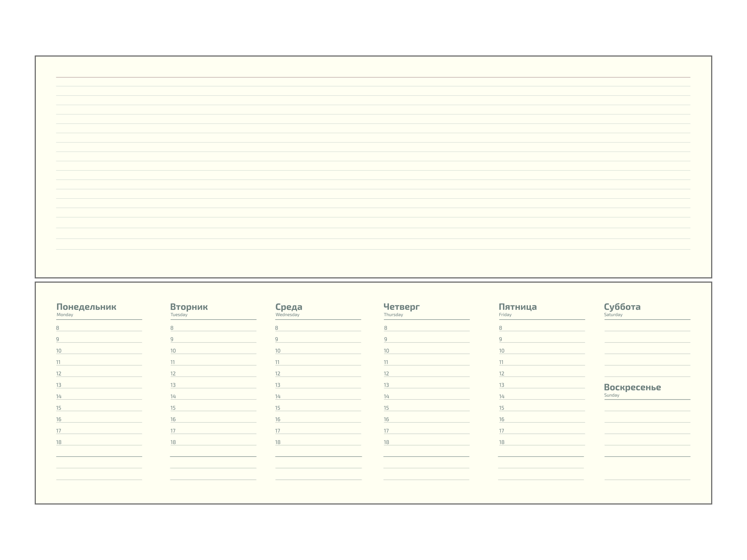747x560 pixels.
Task: Select the small Wednesday subtitle
Action: point(287,315)
